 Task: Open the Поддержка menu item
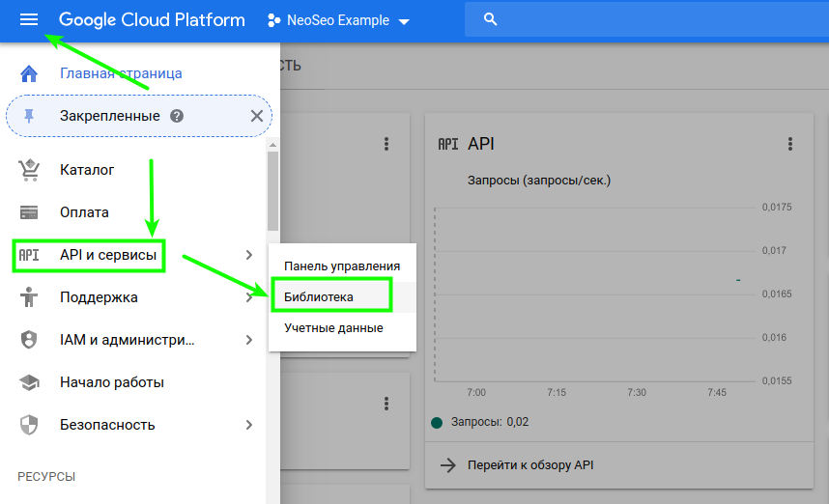tap(99, 297)
